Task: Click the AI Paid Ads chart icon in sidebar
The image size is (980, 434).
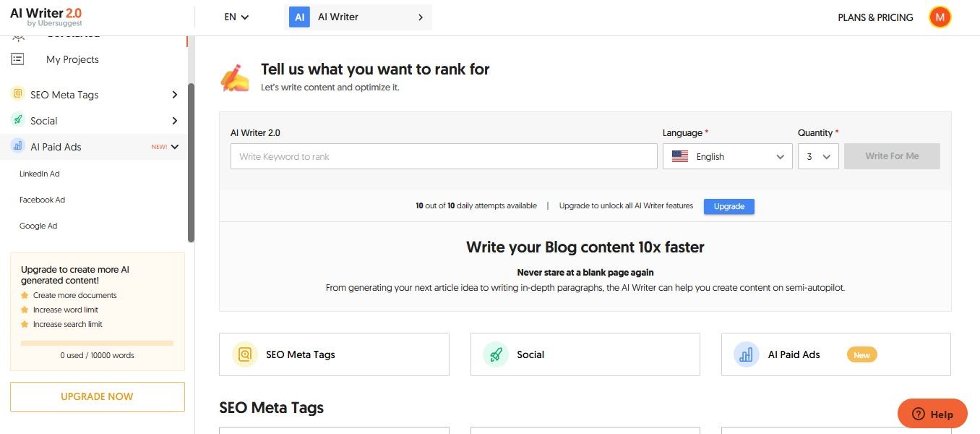Action: [x=18, y=146]
